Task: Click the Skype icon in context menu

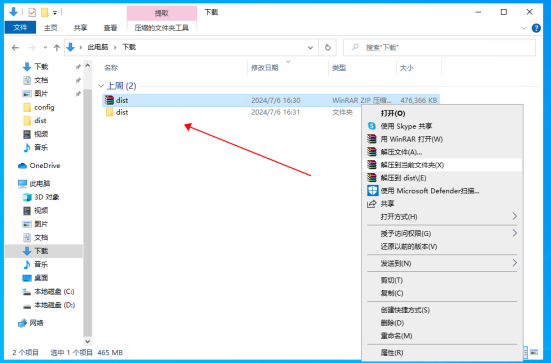Action: pyautogui.click(x=372, y=126)
